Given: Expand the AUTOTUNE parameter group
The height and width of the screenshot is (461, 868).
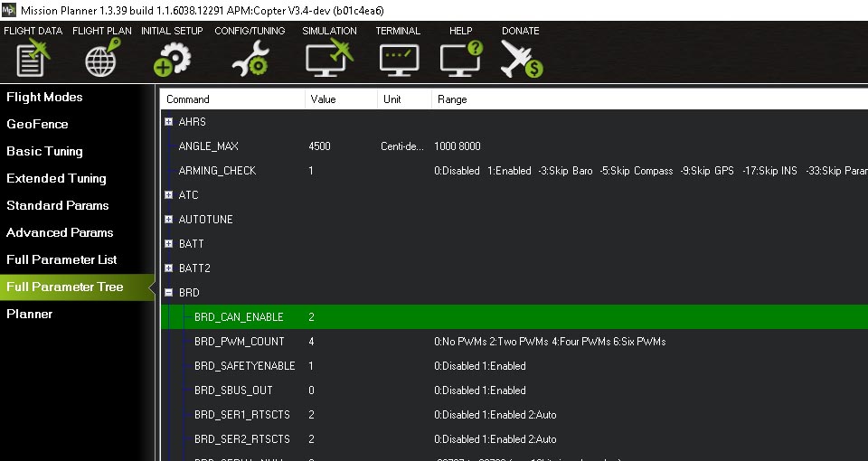Looking at the screenshot, I should (x=168, y=220).
